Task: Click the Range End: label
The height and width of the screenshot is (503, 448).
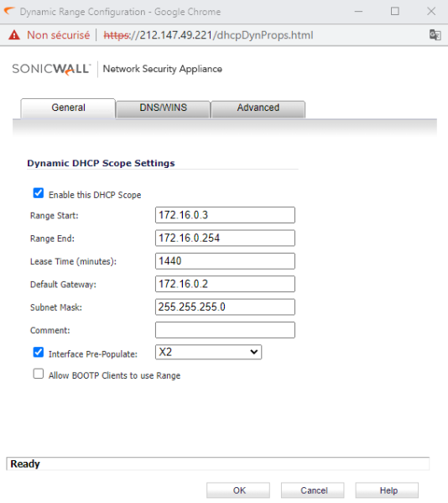Action: [52, 238]
